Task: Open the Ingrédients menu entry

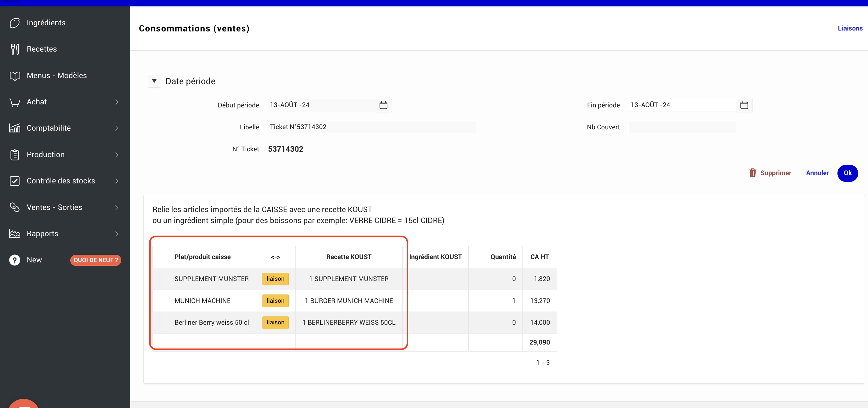Action: click(65, 23)
